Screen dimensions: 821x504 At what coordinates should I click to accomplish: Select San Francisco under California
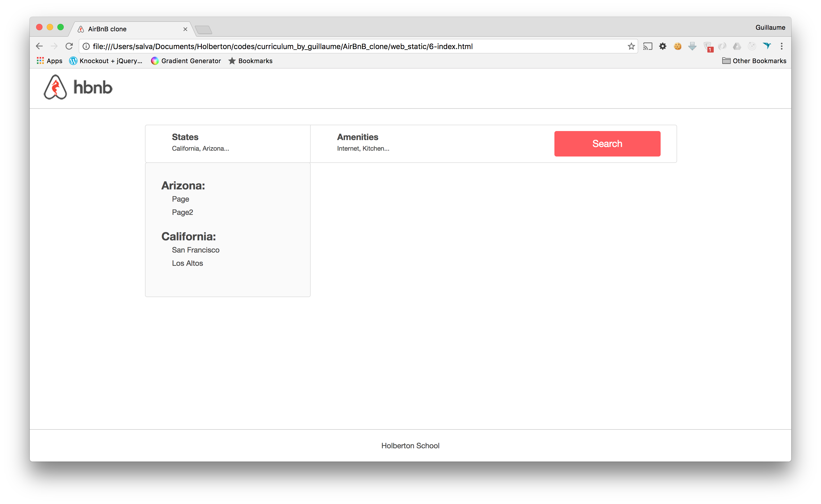[195, 250]
